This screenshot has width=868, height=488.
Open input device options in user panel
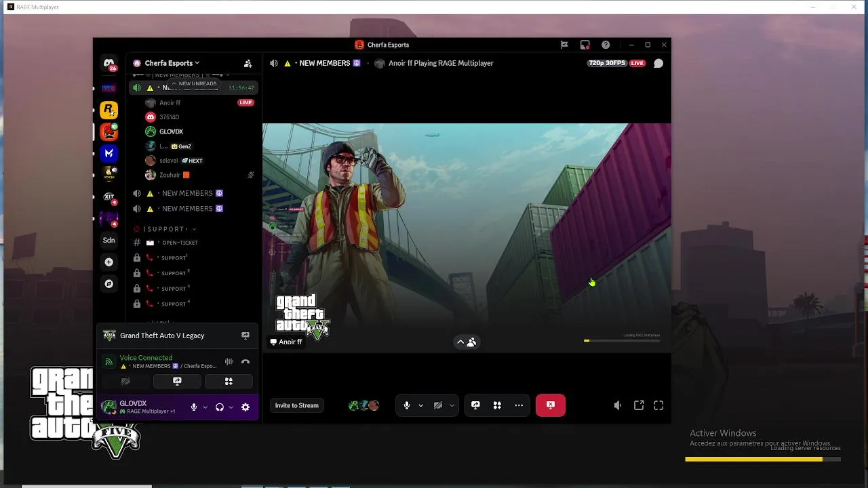click(205, 407)
